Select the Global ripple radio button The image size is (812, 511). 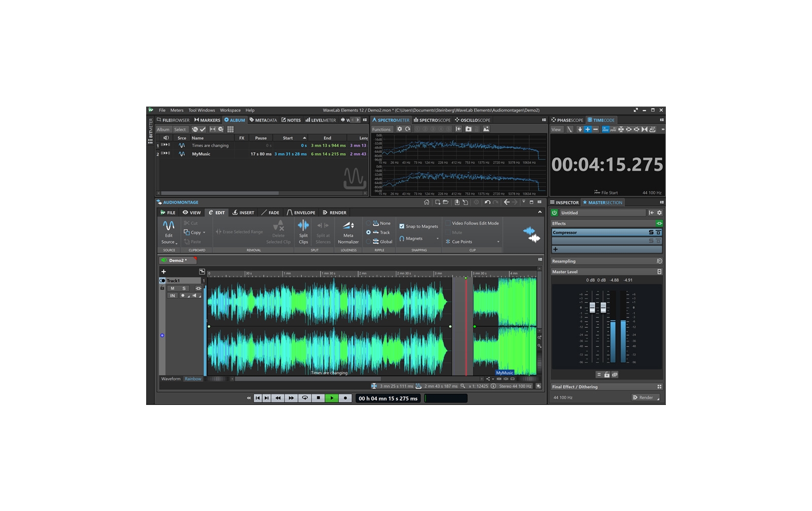[368, 242]
